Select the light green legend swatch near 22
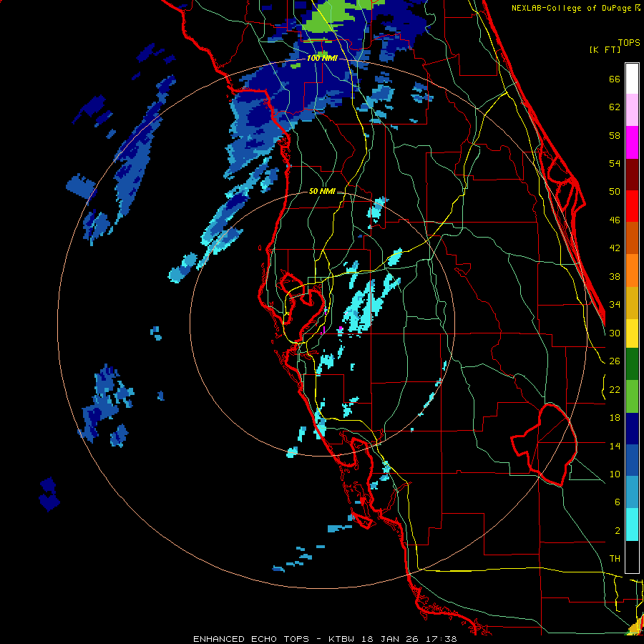644x644 pixels. coord(632,396)
